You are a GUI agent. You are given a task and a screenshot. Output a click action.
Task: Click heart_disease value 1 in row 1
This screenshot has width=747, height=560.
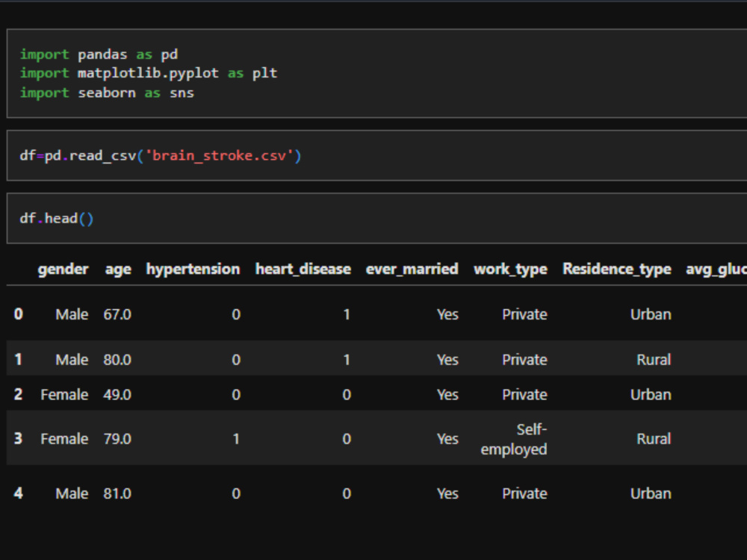tap(347, 360)
